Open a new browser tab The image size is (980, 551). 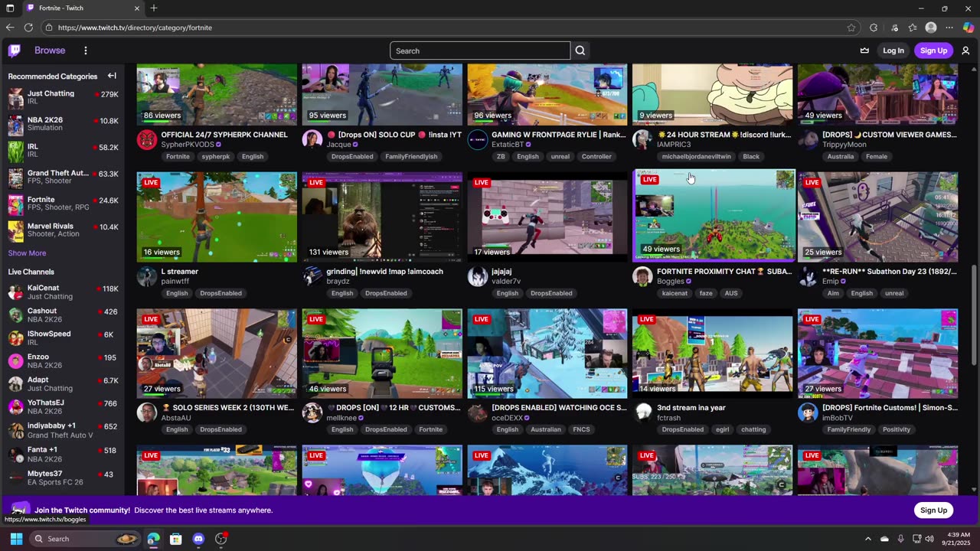pos(154,8)
